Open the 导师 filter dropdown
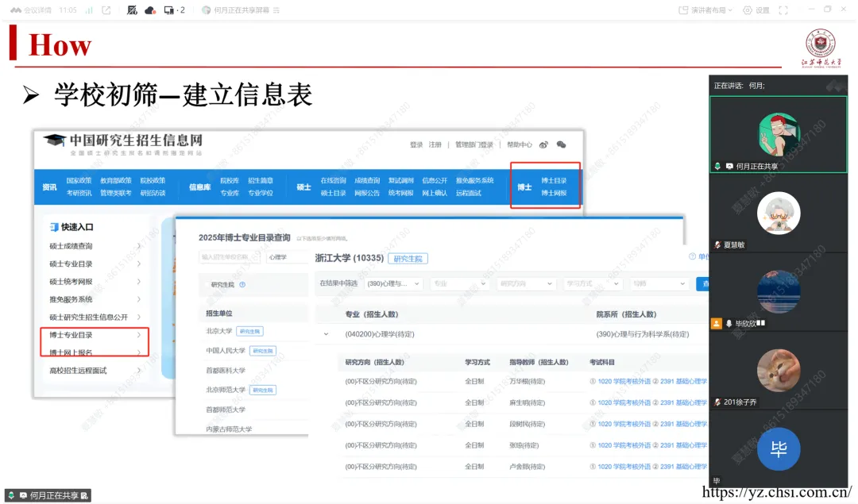The height and width of the screenshot is (504, 858). coord(659,283)
